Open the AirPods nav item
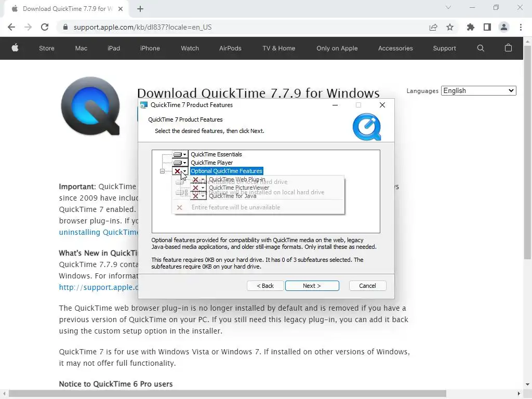Screen dimensions: 532x399 coord(230,48)
